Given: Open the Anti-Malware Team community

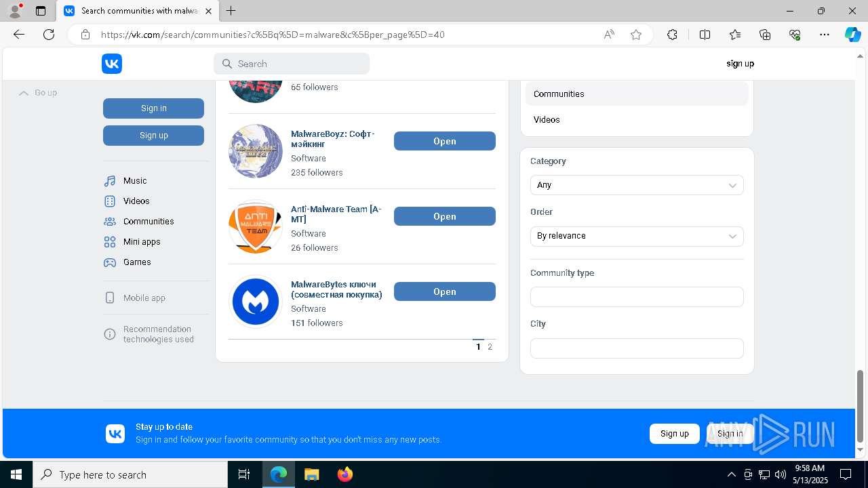Looking at the screenshot, I should pos(445,216).
